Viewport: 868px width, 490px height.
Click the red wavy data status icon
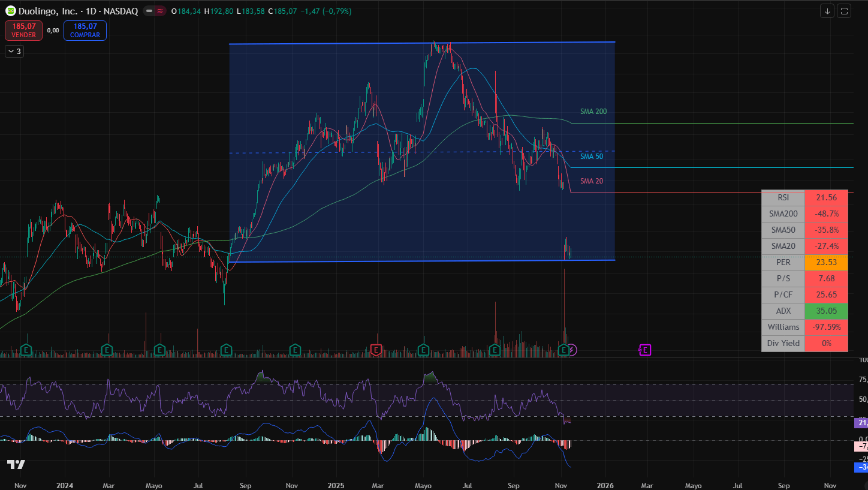coord(160,11)
